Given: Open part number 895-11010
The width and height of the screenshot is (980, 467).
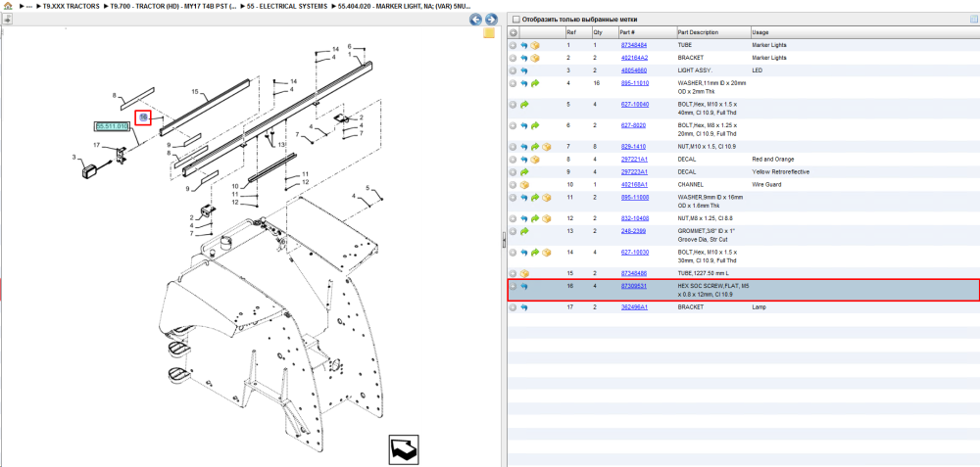Looking at the screenshot, I should pyautogui.click(x=634, y=83).
